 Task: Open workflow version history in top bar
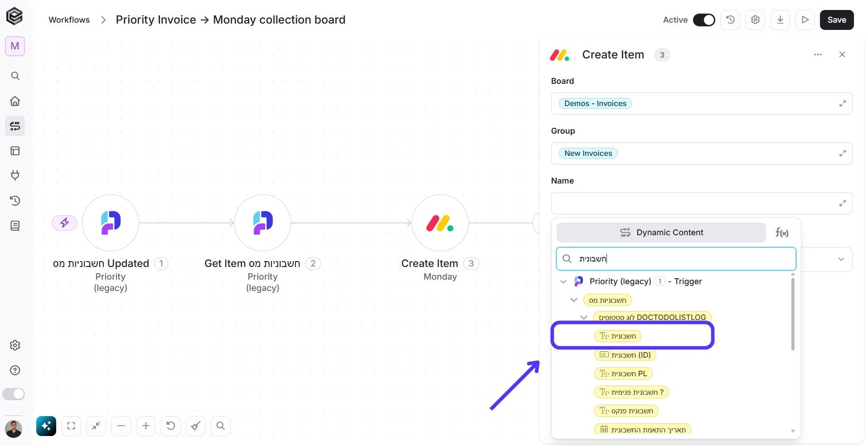730,19
